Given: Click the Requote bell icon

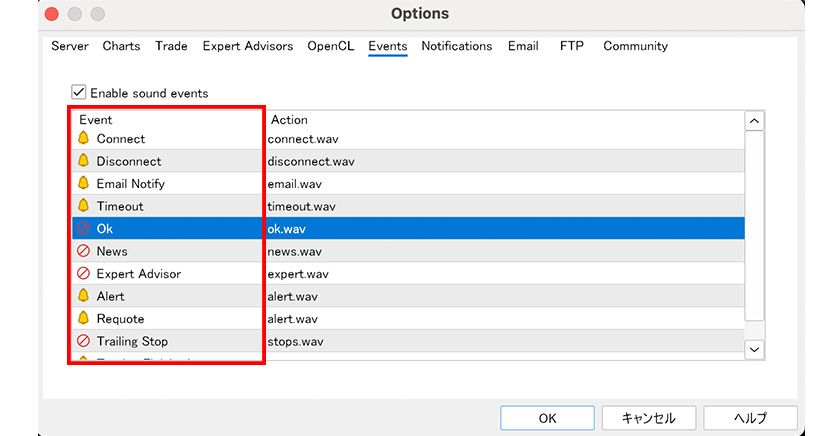Looking at the screenshot, I should [84, 319].
